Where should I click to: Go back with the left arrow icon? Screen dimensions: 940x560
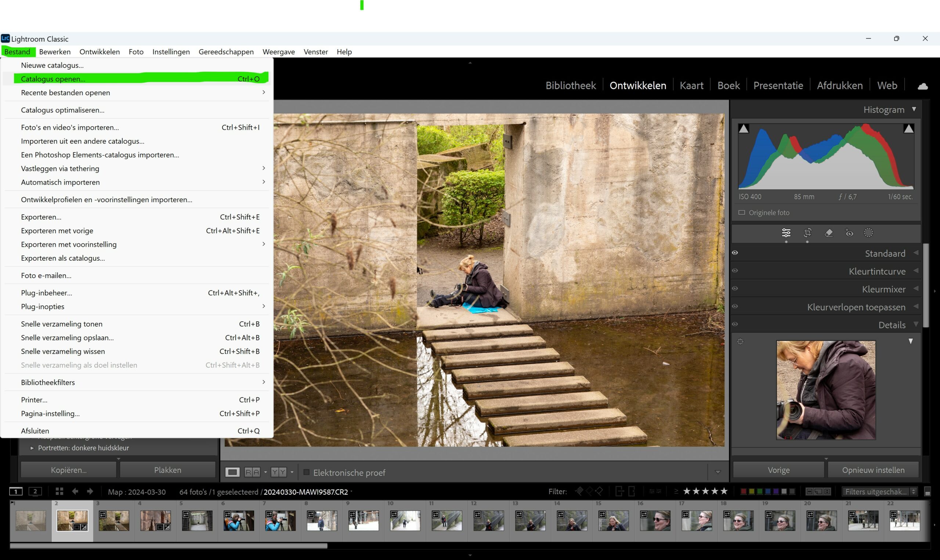75,491
